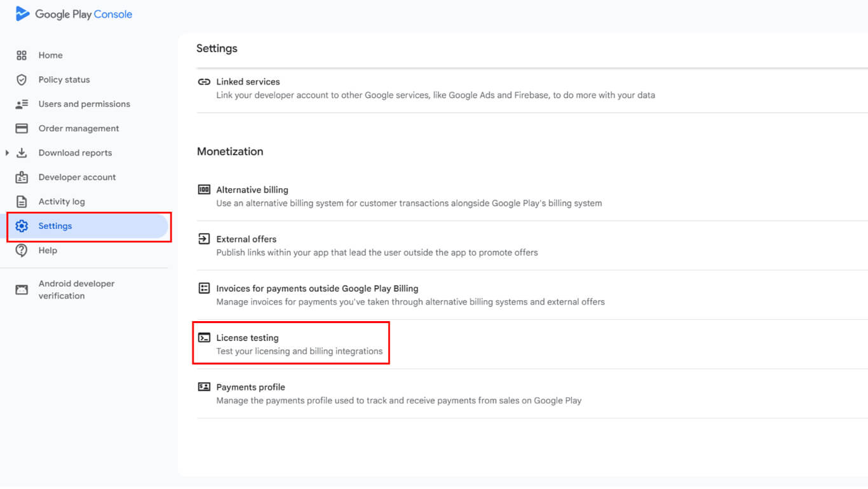Select the External offers option
The height and width of the screenshot is (489, 868).
(x=246, y=239)
